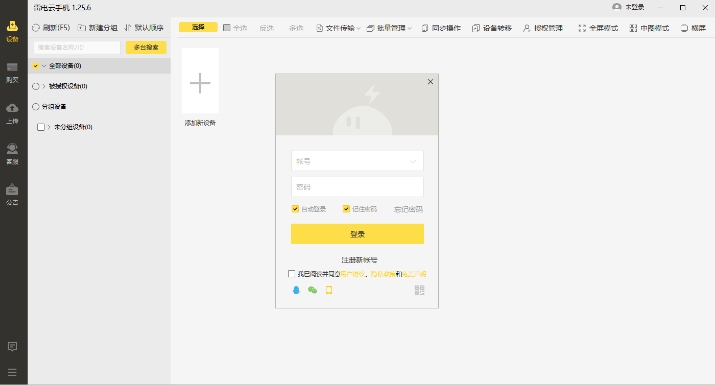715x385 pixels.
Task: Open the 设备 devices section in sidebar
Action: pos(12,31)
